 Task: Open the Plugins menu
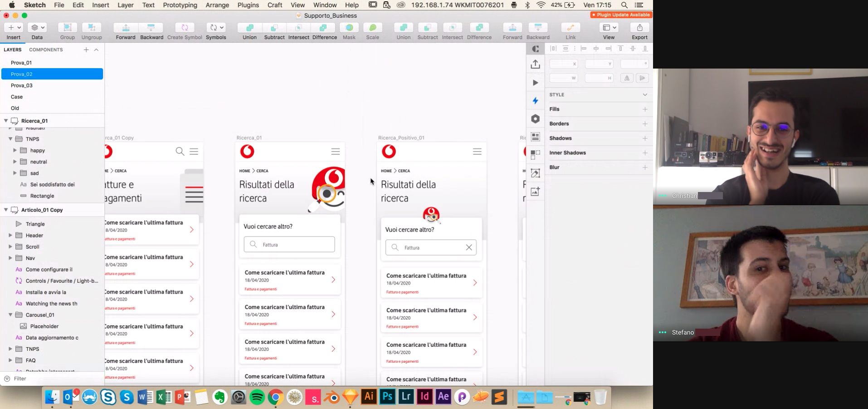(248, 5)
